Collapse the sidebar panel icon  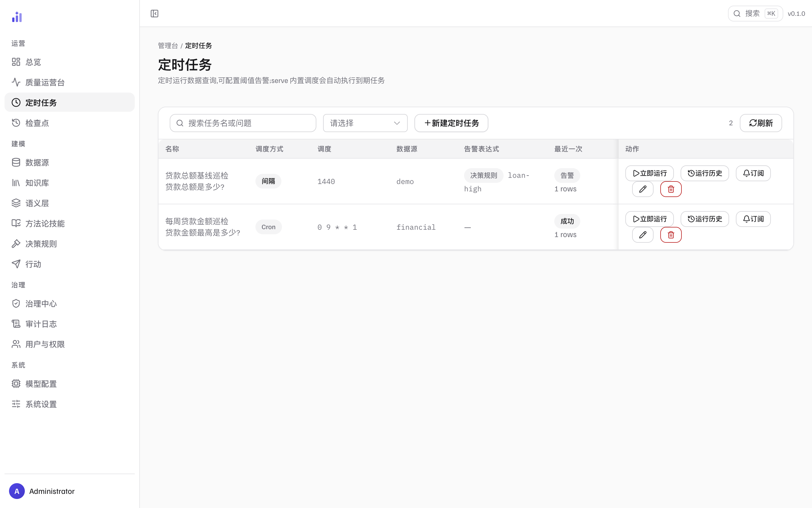pyautogui.click(x=154, y=14)
